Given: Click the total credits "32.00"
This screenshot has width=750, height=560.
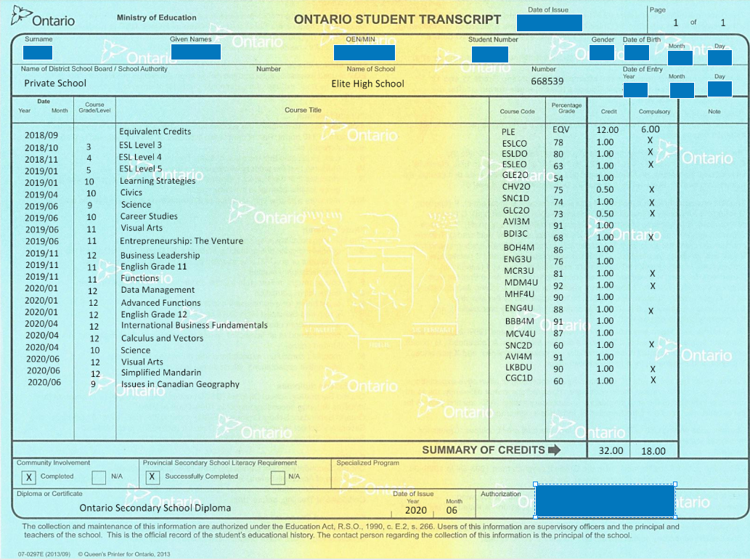Looking at the screenshot, I should [x=611, y=451].
